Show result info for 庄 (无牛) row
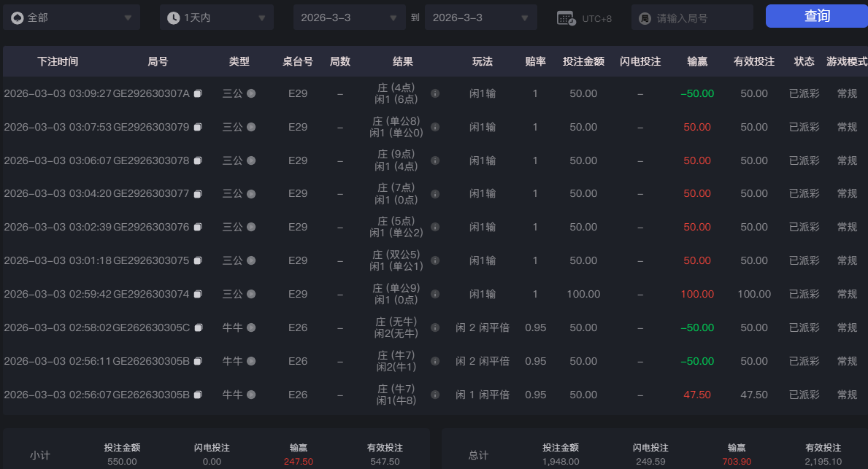Image resolution: width=868 pixels, height=469 pixels. point(435,327)
